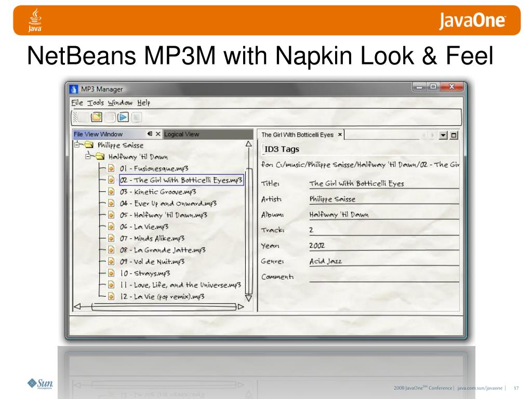Click the MP3 Manager title bar app icon
532x399 pixels.
74,89
